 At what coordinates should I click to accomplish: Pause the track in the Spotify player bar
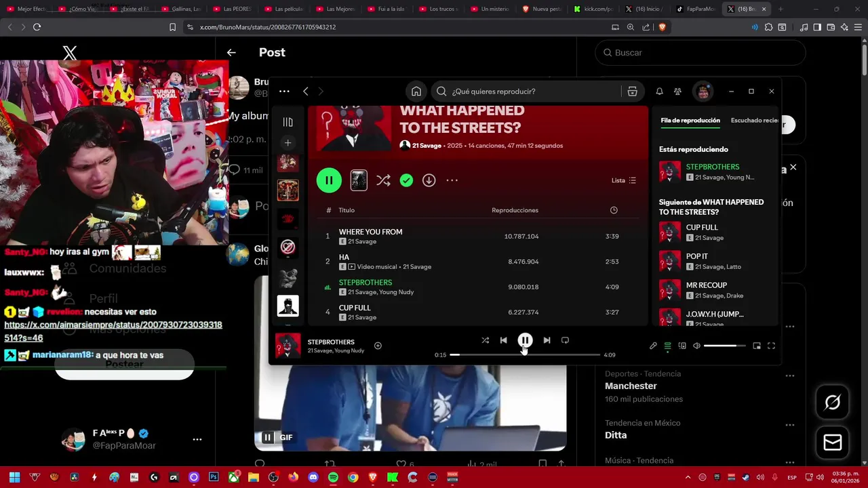[x=525, y=340]
